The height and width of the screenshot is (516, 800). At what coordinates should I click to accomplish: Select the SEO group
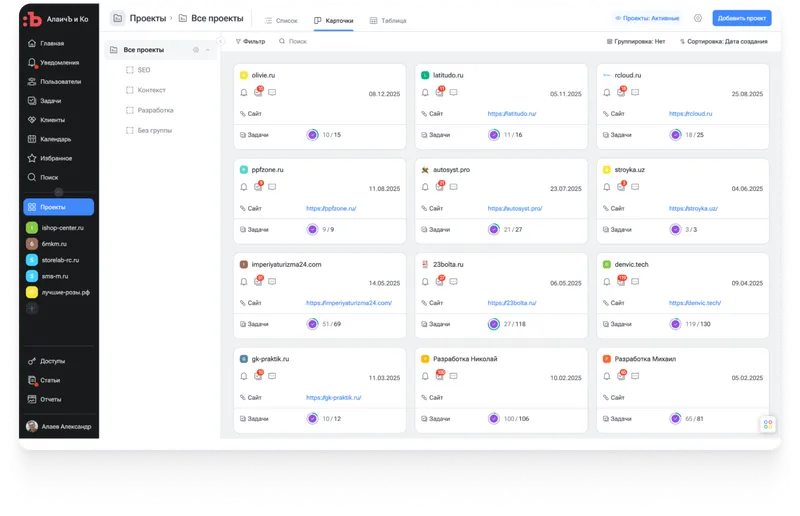click(x=138, y=70)
